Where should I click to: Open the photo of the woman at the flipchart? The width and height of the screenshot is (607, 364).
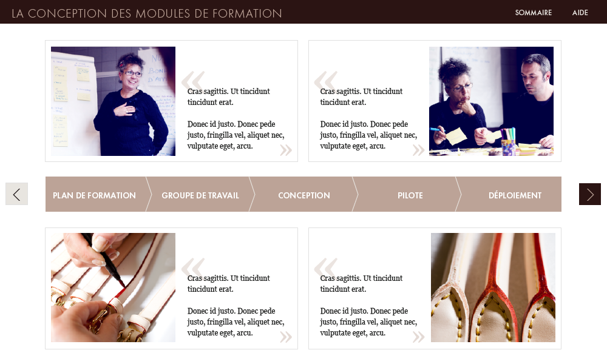tap(113, 101)
